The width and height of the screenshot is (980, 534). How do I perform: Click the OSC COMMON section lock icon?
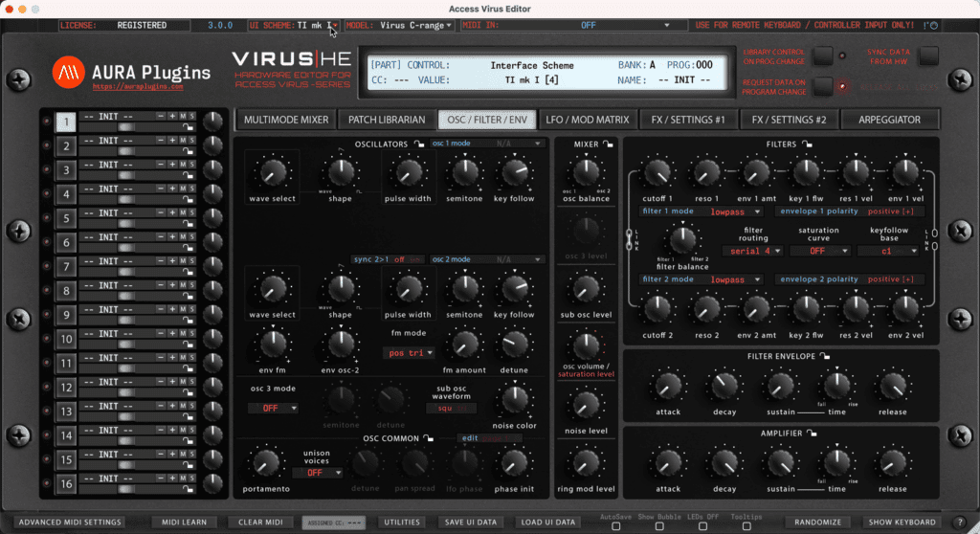(x=428, y=437)
